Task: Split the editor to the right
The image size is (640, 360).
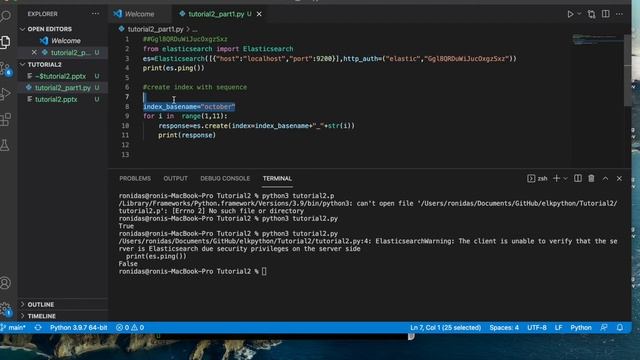Action: pyautogui.click(x=606, y=14)
